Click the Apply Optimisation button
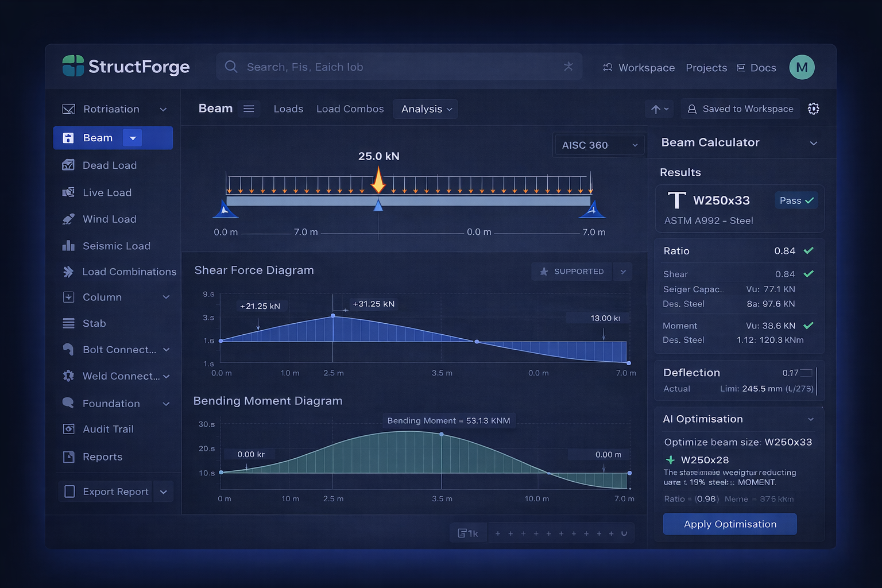 [729, 524]
